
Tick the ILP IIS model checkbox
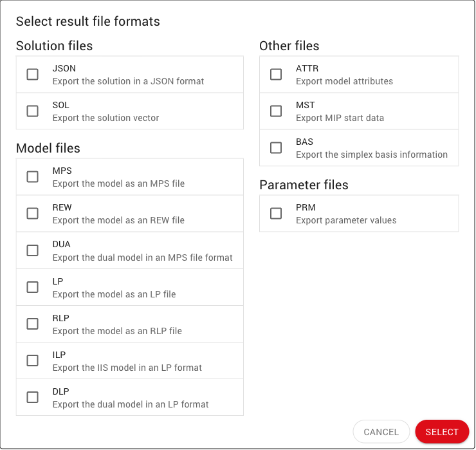33,361
